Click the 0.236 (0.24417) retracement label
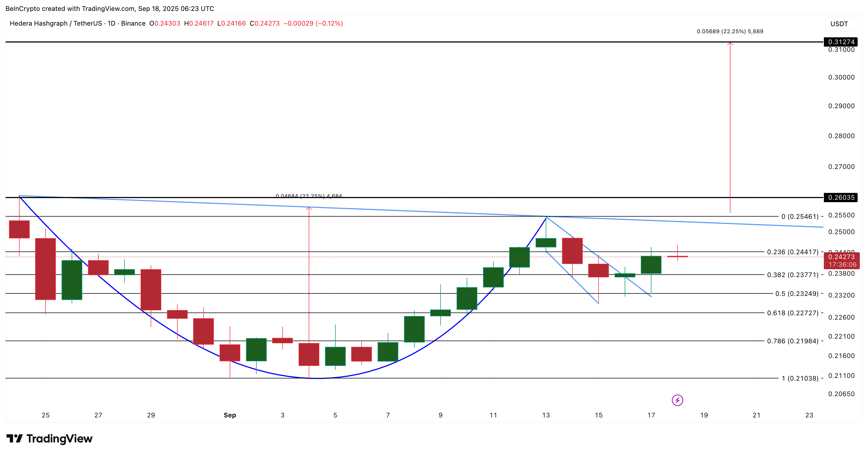The image size is (868, 455). pyautogui.click(x=793, y=252)
